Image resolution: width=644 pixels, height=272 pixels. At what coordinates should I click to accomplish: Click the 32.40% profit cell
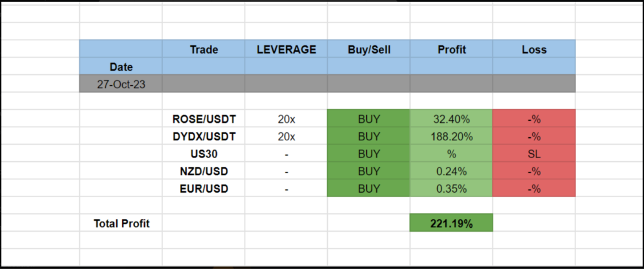(451, 118)
